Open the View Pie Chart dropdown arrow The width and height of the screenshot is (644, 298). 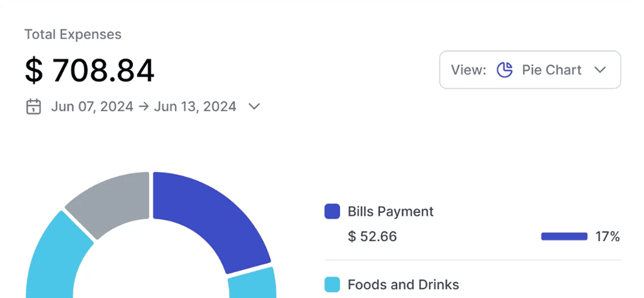600,70
